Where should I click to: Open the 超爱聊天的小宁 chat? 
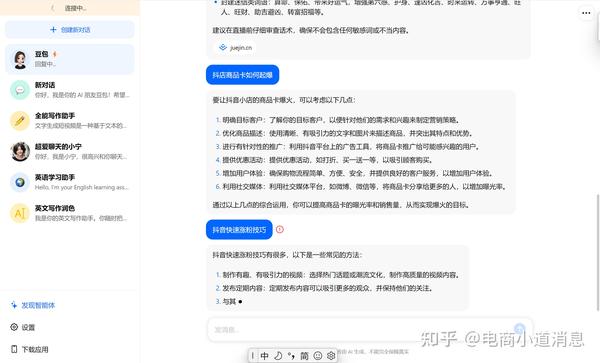(70, 151)
